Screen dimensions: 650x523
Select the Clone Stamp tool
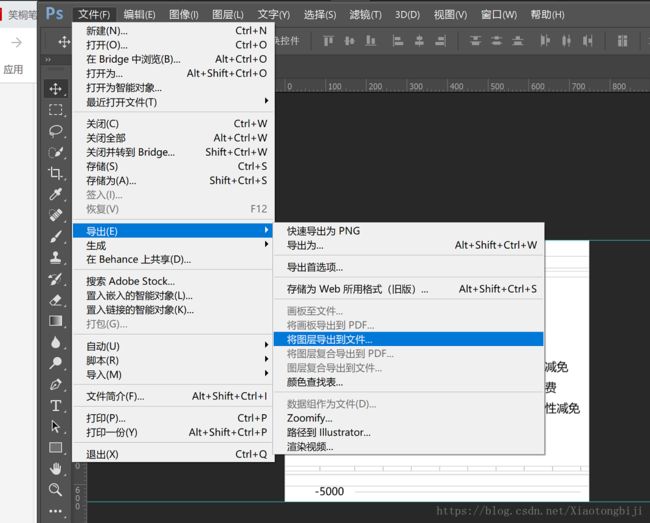point(56,257)
